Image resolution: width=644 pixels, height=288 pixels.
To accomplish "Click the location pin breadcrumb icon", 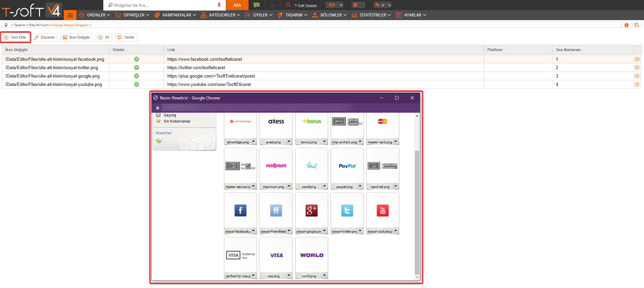I will (x=6, y=25).
